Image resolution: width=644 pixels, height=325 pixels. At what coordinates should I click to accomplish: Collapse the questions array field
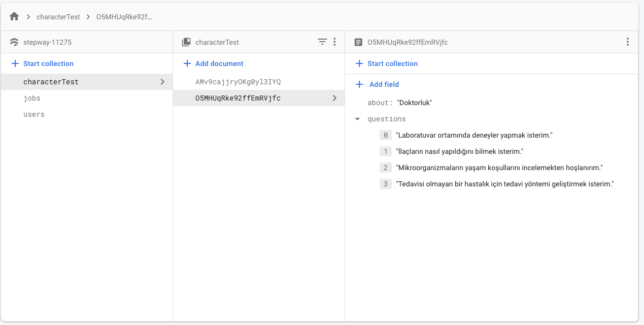pos(357,119)
